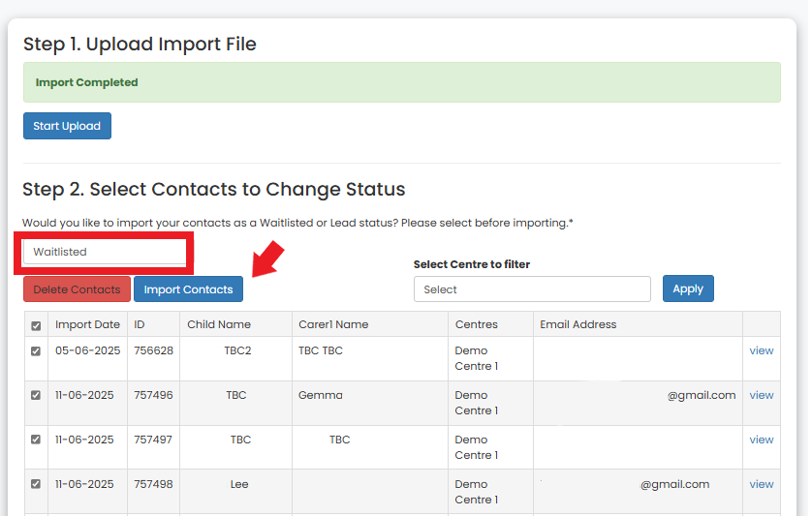Open the view link for ID 757497
812x516 pixels.
[762, 440]
